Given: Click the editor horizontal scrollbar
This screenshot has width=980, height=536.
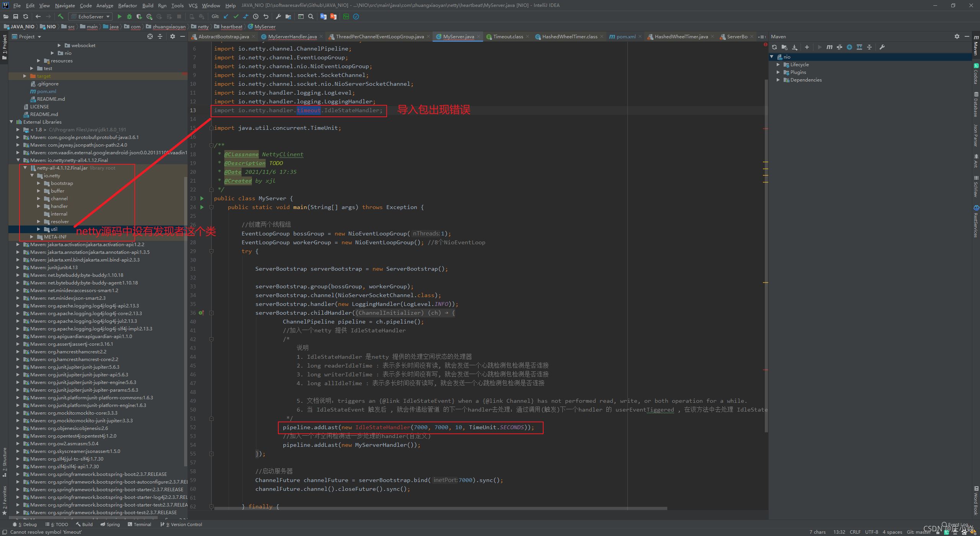Looking at the screenshot, I should pyautogui.click(x=440, y=508).
